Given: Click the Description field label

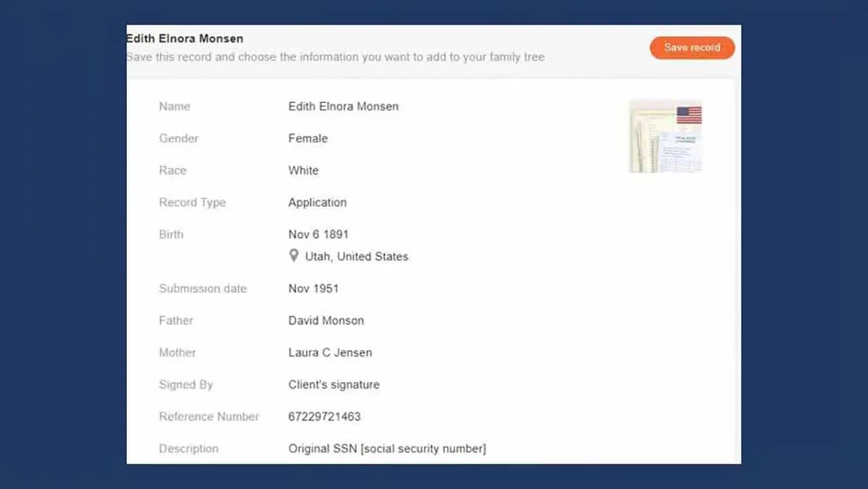Looking at the screenshot, I should (189, 449).
